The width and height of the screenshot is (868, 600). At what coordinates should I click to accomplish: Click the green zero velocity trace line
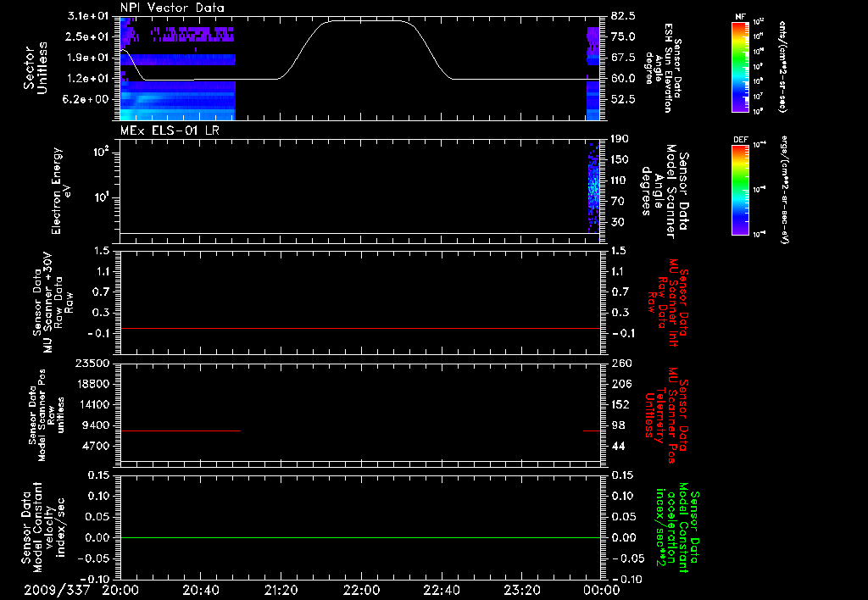pos(359,537)
